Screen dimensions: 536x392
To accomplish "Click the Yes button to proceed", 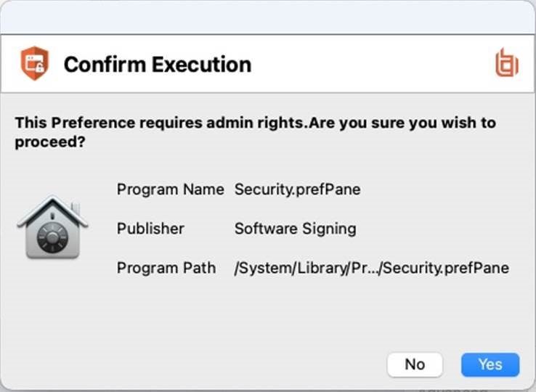I will coord(490,364).
